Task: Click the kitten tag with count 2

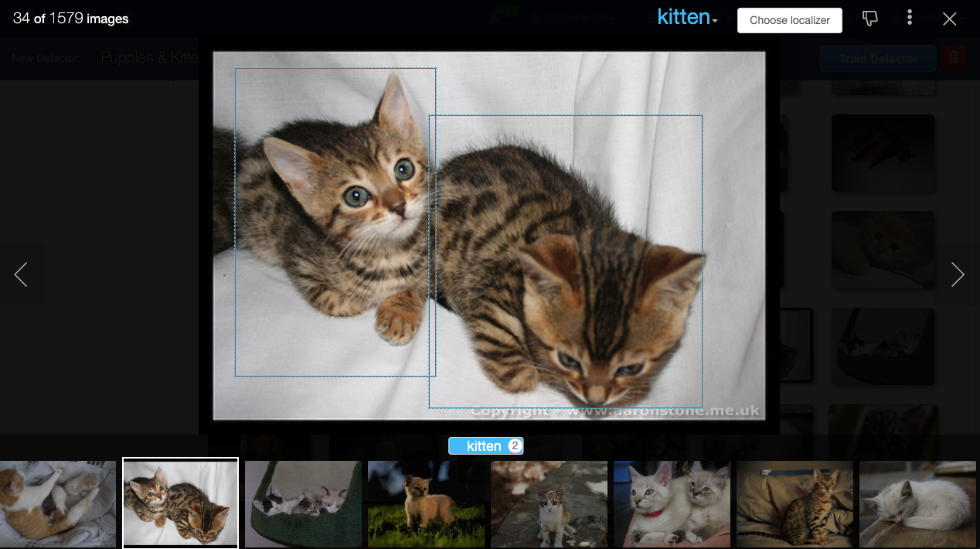Action: [x=486, y=446]
